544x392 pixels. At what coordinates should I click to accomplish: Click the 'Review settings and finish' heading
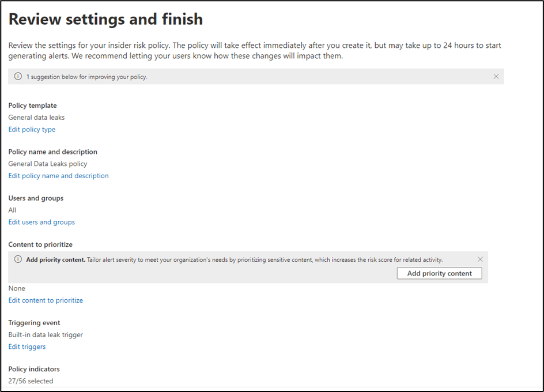pos(105,19)
